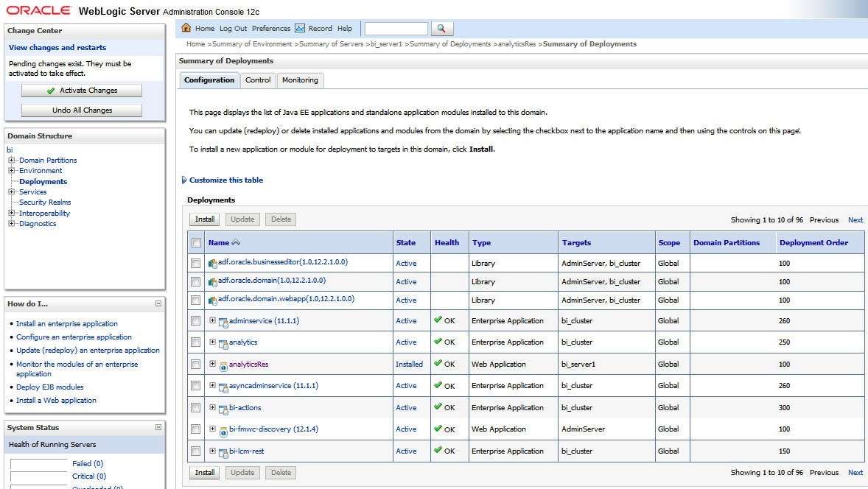Collapse the How do I panel

(x=158, y=303)
